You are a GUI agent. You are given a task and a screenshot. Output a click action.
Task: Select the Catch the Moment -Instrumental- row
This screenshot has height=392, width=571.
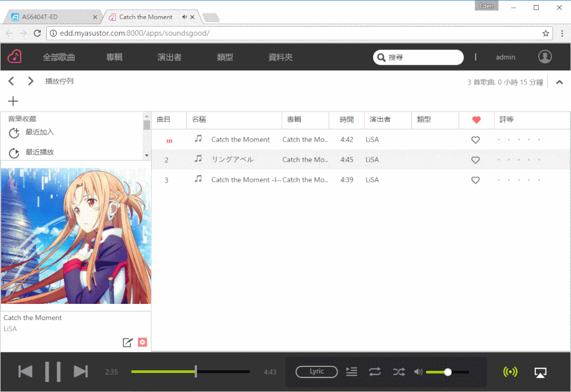click(x=361, y=180)
